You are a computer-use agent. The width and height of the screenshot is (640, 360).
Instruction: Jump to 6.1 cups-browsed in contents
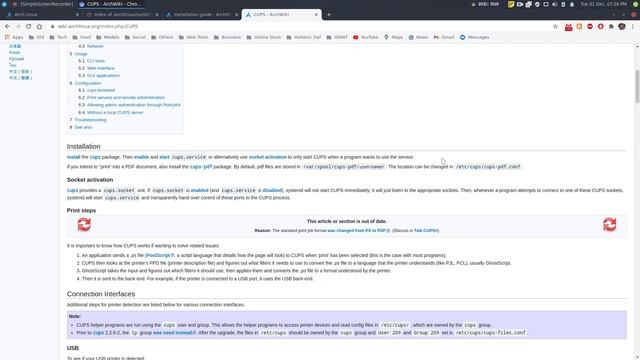tap(96, 90)
